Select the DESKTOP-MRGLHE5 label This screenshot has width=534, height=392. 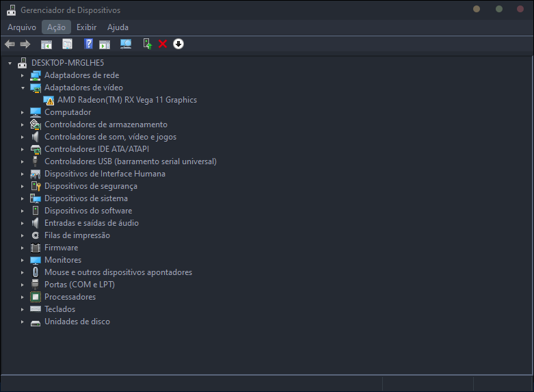pyautogui.click(x=68, y=63)
